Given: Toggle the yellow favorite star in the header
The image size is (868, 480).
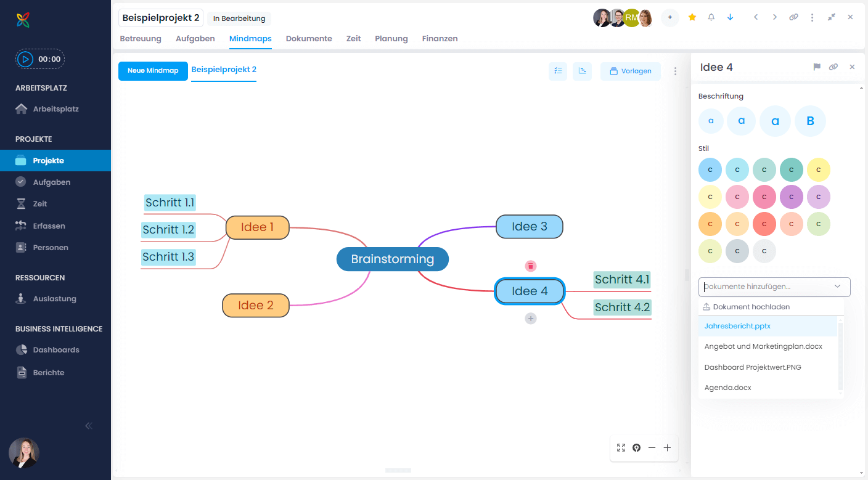Looking at the screenshot, I should [692, 17].
